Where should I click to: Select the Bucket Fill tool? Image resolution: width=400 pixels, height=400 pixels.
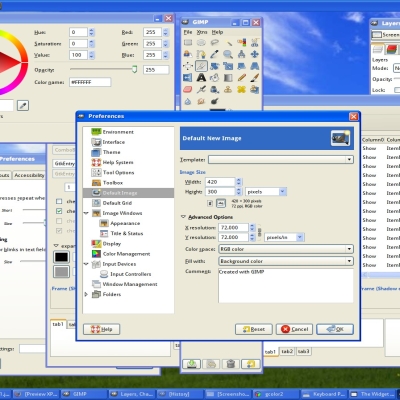click(x=214, y=78)
